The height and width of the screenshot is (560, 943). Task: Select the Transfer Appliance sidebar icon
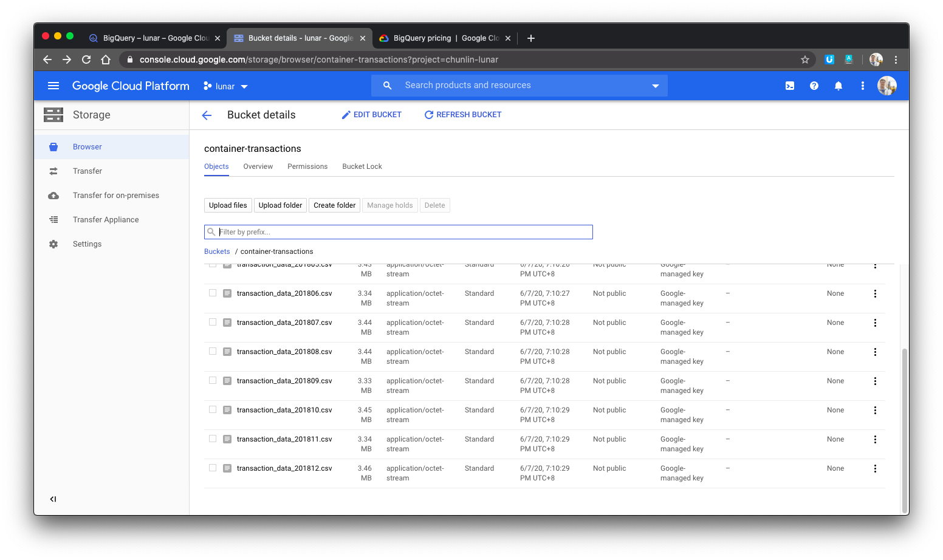53,219
